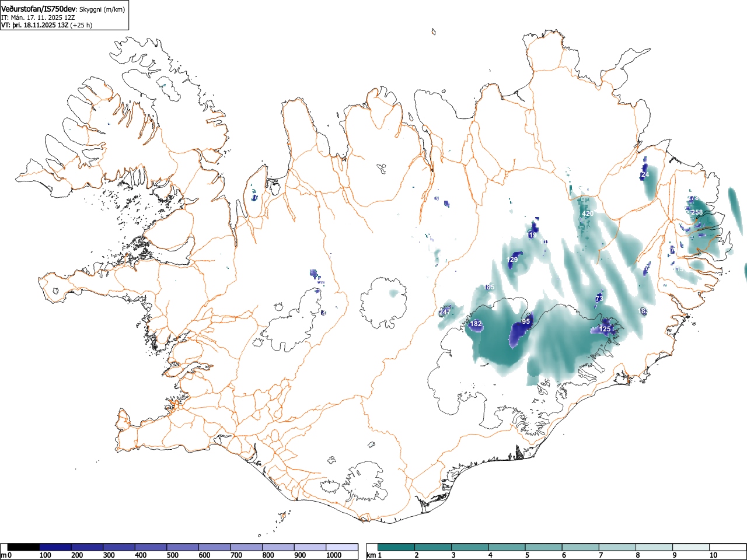Click the '500' tick label on the metre legend
747x560 pixels.
(x=173, y=555)
